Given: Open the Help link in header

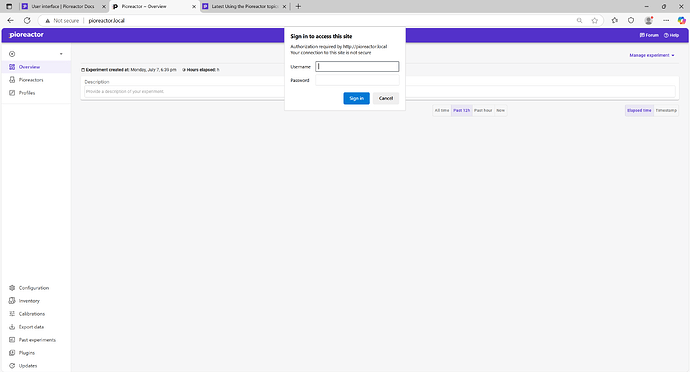Looking at the screenshot, I should [672, 35].
